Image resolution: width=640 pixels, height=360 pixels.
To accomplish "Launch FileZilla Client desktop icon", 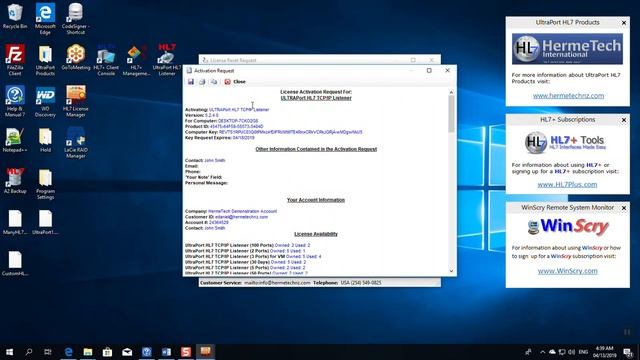I will tap(15, 60).
